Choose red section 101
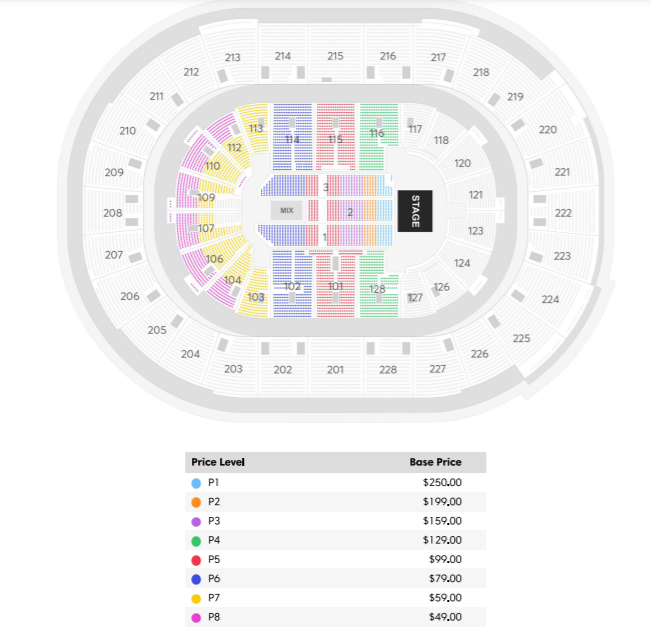Viewport: 651px width, 627px height. tap(335, 284)
